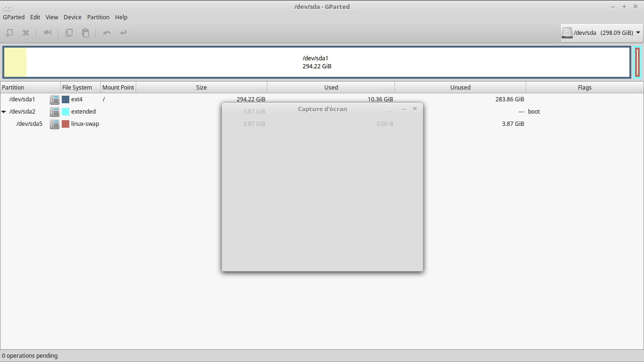Click the root mount point of /dev/sda1
The width and height of the screenshot is (644, 362).
tap(104, 99)
